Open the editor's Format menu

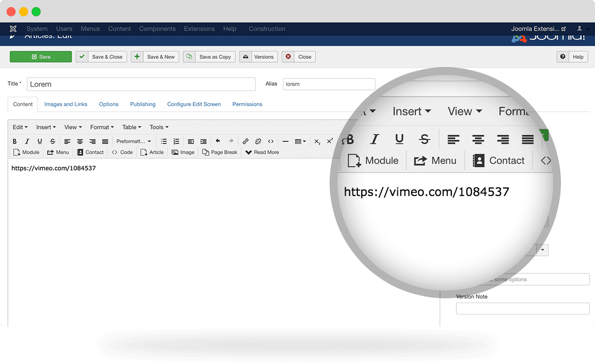click(x=102, y=127)
